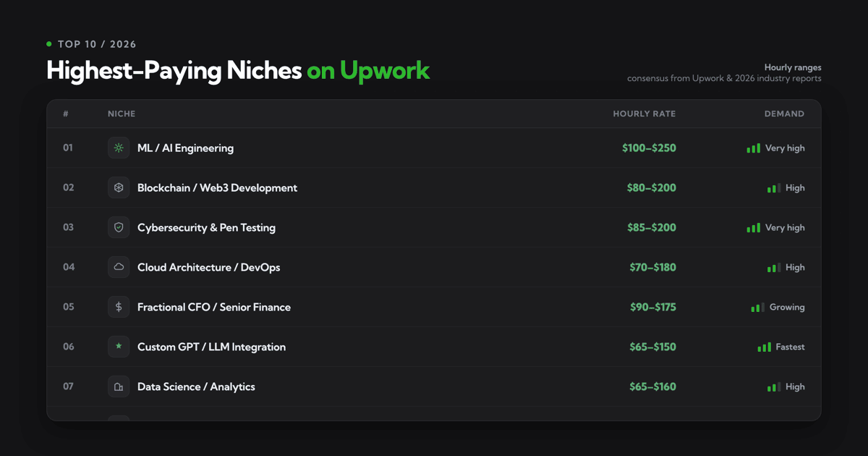Click the $70–$180 hourly rate
868x456 pixels.
pyautogui.click(x=652, y=267)
